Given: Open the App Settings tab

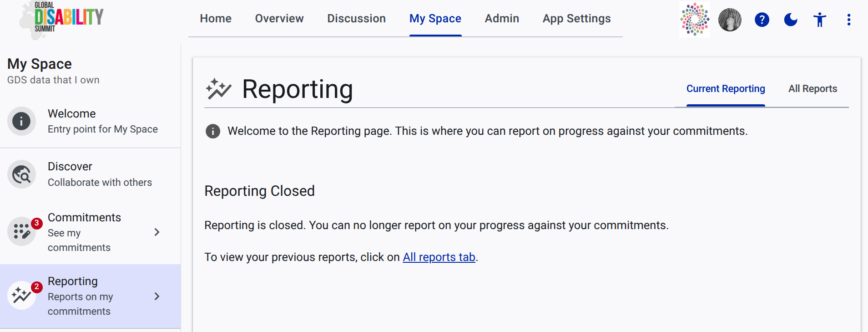Looking at the screenshot, I should pos(577,19).
